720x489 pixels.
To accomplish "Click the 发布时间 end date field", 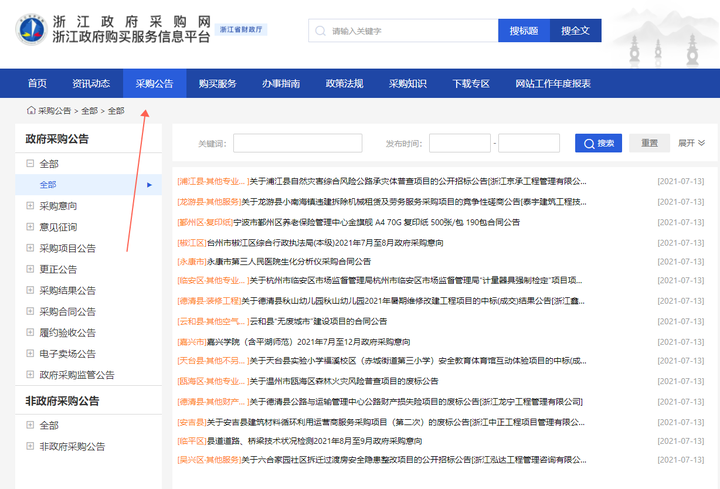I will tap(529, 143).
